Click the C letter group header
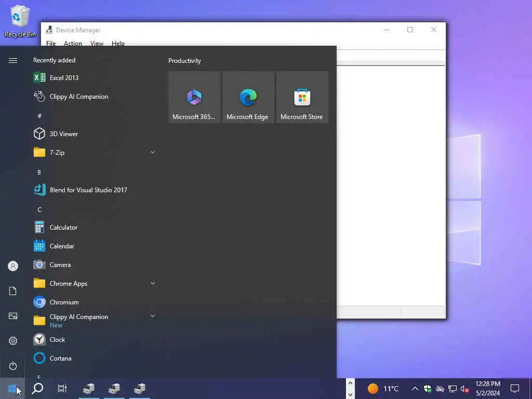This screenshot has width=532, height=399. [x=39, y=210]
